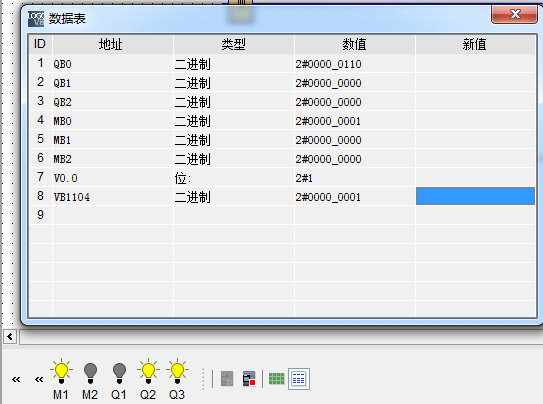The height and width of the screenshot is (404, 543).
Task: Toggle the Q3 output lamp icon
Action: coord(177,371)
